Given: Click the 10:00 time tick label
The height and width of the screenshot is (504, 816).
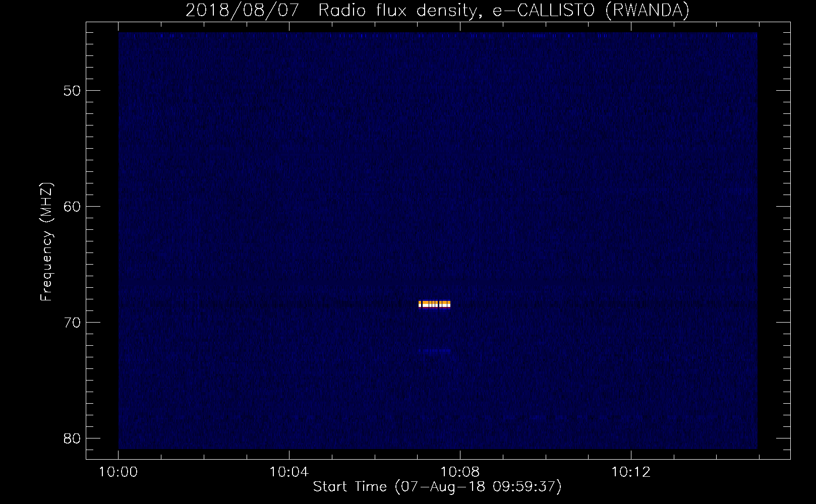Looking at the screenshot, I should pos(118,472).
